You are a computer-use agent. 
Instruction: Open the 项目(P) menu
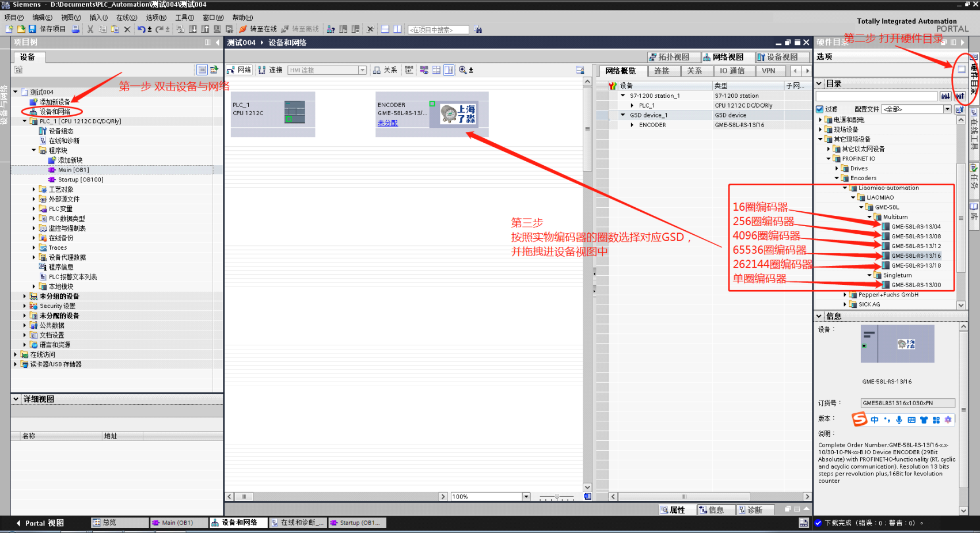coord(14,17)
